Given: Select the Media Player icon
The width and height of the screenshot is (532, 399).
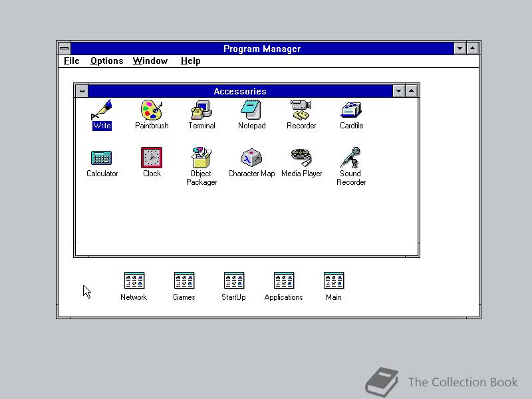Looking at the screenshot, I should pyautogui.click(x=301, y=158).
